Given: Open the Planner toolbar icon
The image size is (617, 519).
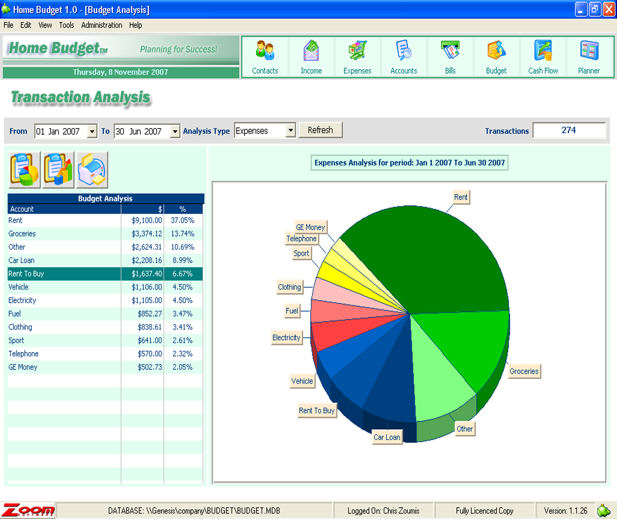Looking at the screenshot, I should [x=589, y=57].
